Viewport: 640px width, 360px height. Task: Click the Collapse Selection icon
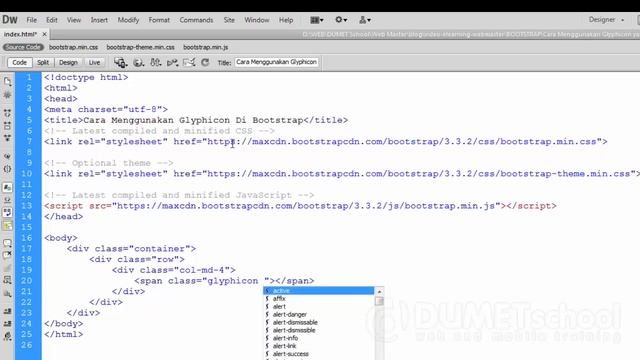7,126
